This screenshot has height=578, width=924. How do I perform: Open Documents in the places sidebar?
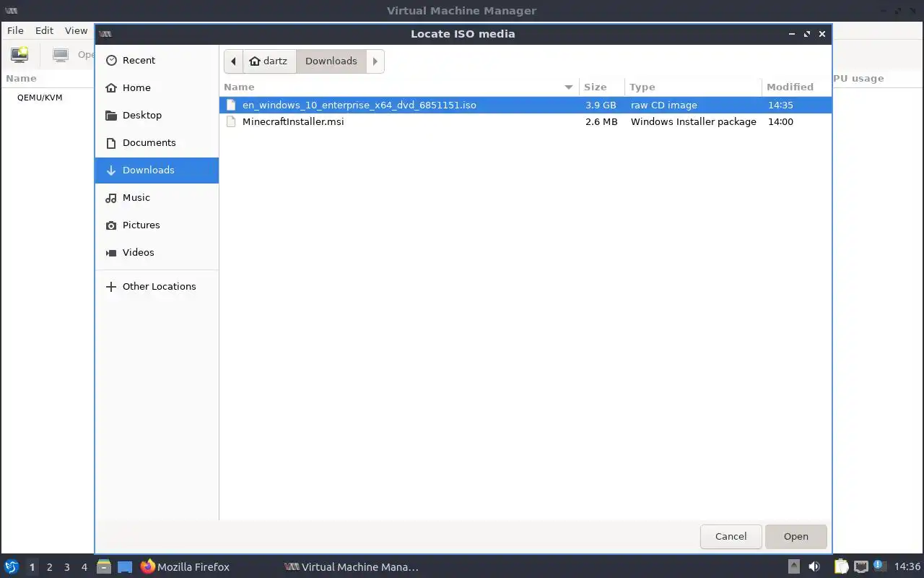[157, 142]
